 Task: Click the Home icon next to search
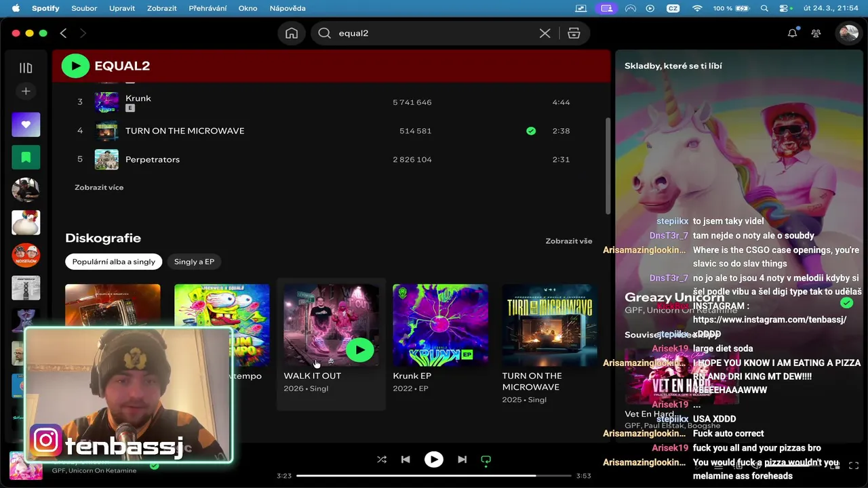292,33
